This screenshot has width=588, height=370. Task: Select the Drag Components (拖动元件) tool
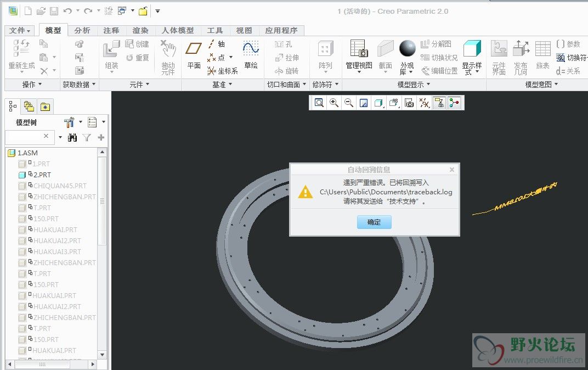[168, 58]
